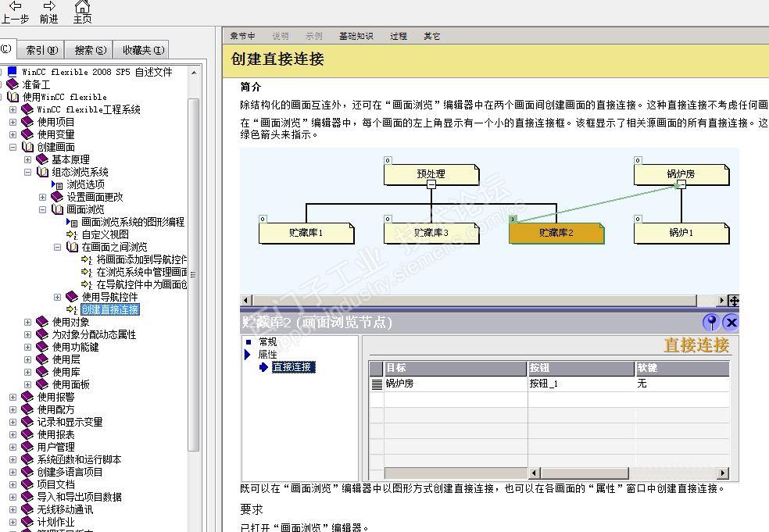Click the collapse box under 预处理 node
Viewport: 769px width, 532px height.
point(431,184)
